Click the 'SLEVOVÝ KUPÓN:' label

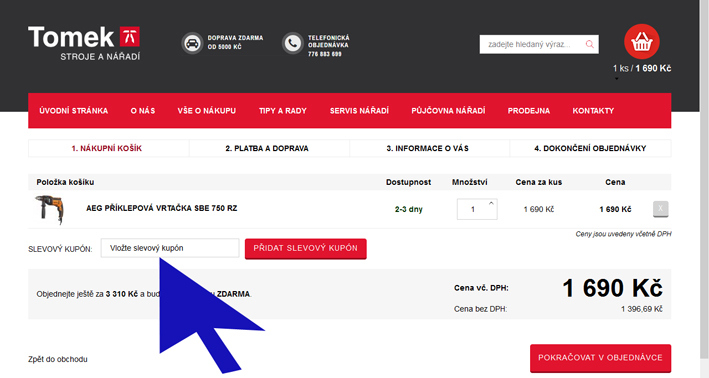point(60,249)
